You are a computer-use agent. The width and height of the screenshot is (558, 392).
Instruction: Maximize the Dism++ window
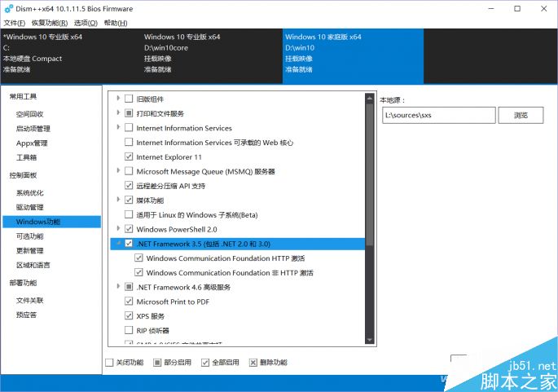coord(517,8)
